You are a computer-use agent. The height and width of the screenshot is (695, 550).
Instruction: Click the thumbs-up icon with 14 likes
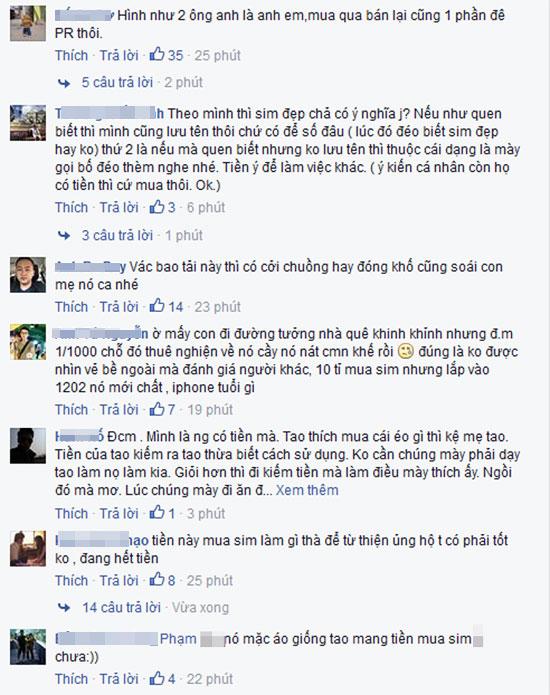[157, 306]
